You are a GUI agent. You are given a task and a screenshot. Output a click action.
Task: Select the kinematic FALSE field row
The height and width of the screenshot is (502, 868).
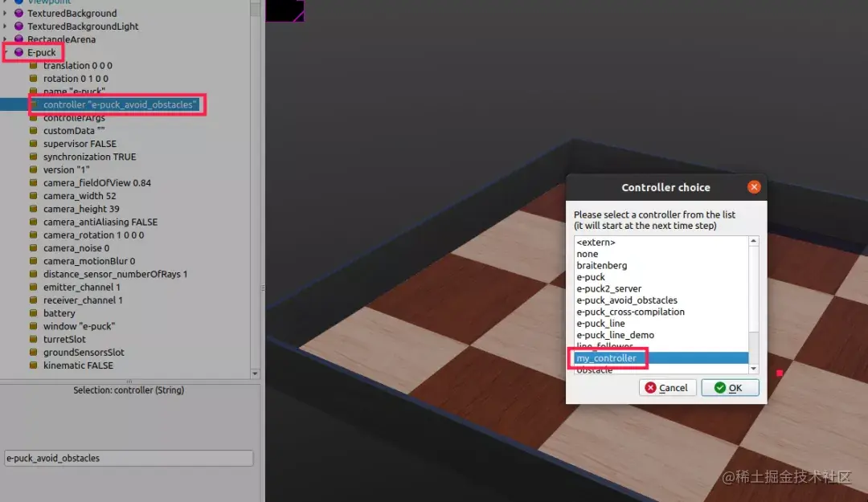coord(78,365)
